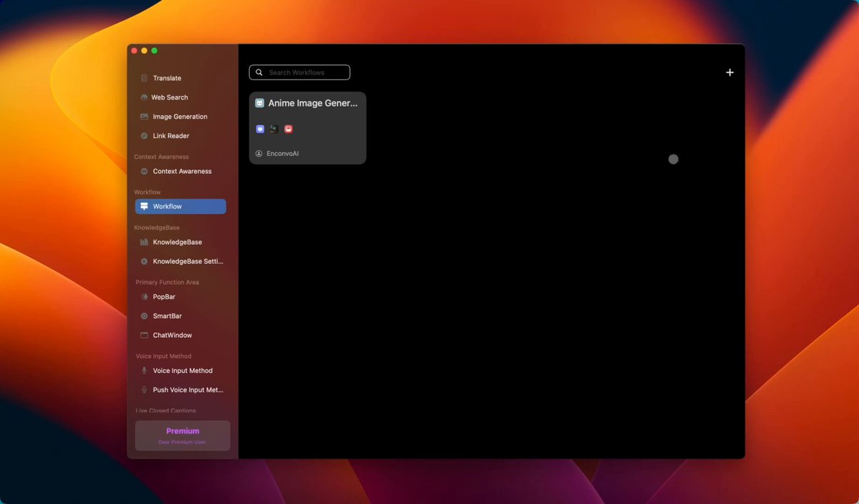Select Image Generation in the sidebar
Viewport: 859px width, 504px height.
[x=180, y=117]
